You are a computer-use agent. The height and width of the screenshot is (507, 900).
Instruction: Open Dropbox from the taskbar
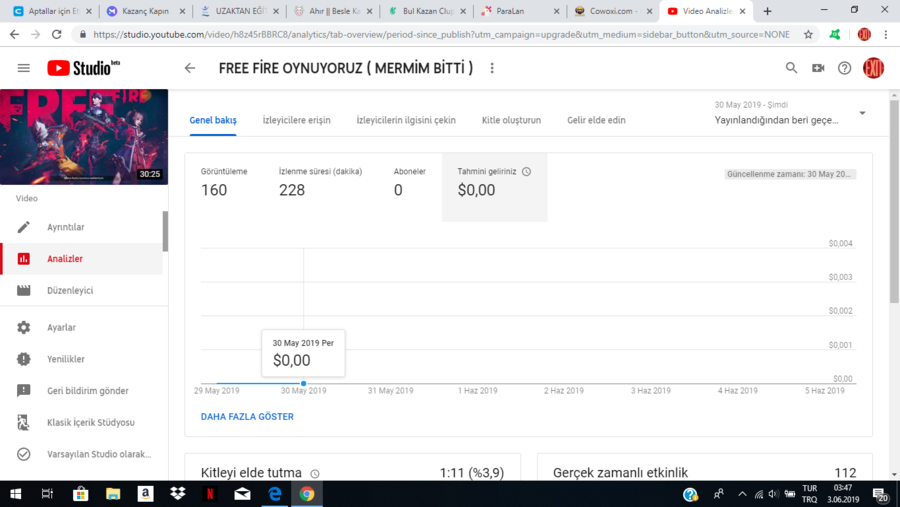(x=178, y=494)
